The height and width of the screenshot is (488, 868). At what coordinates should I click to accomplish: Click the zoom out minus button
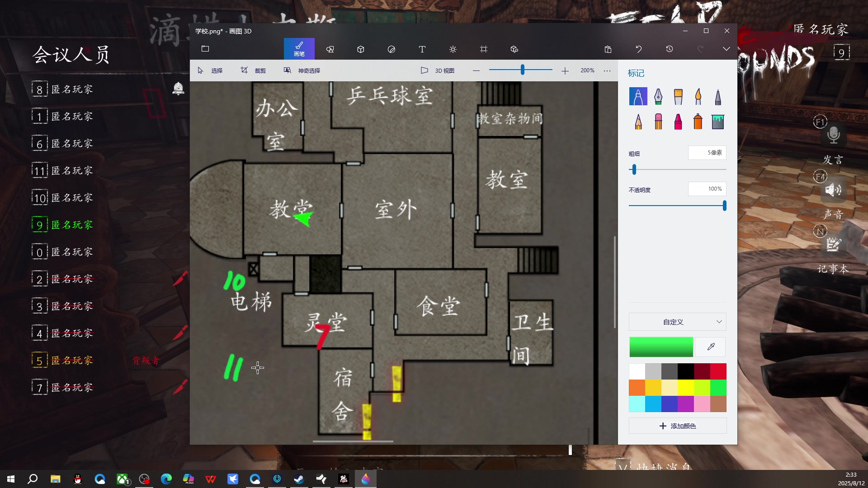pyautogui.click(x=476, y=70)
